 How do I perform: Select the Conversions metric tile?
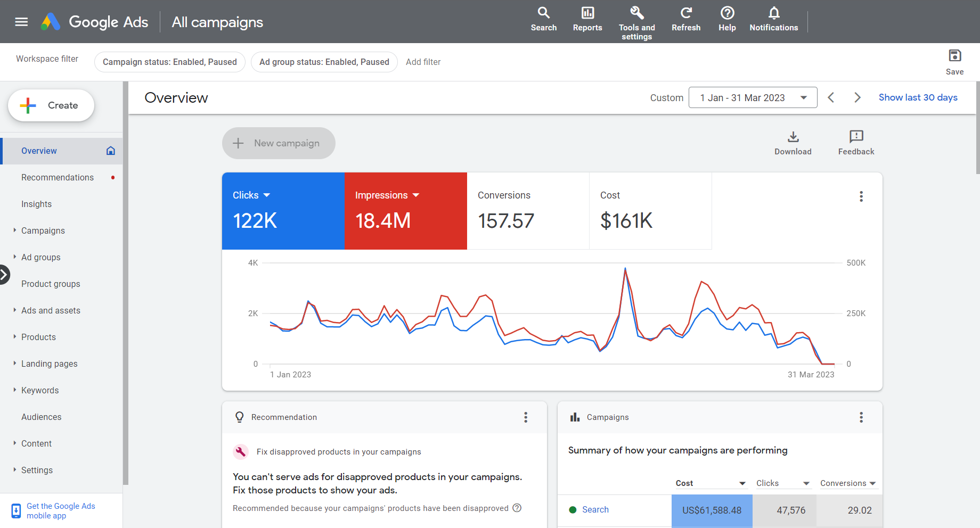[527, 211]
